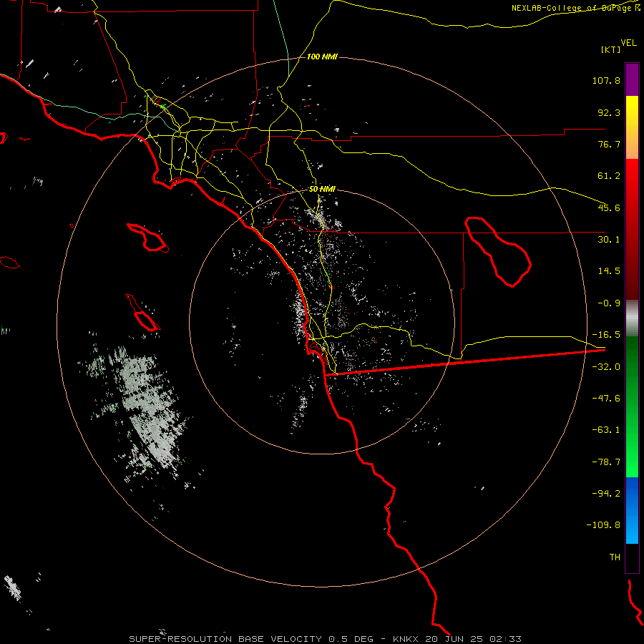Image resolution: width=644 pixels, height=644 pixels.
Task: Pick the blue segment of velocity color bar
Action: (632, 510)
